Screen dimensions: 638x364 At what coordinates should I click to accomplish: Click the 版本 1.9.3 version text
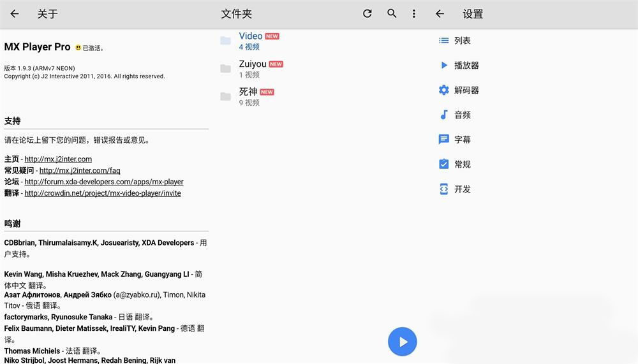click(40, 68)
